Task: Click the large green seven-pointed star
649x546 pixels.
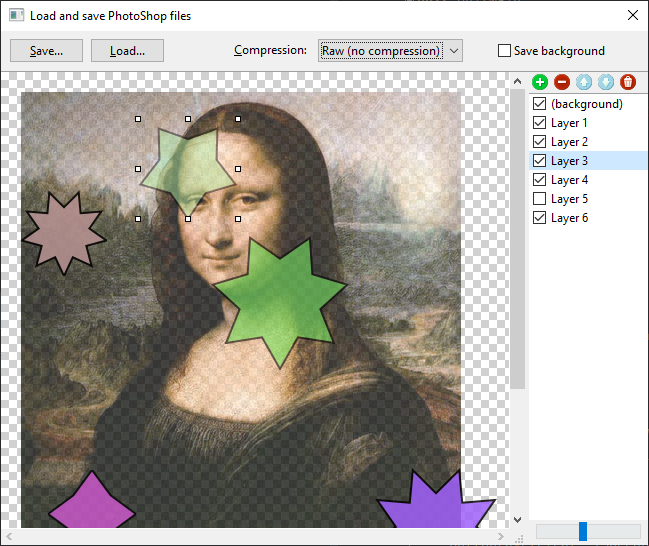Action: point(280,301)
